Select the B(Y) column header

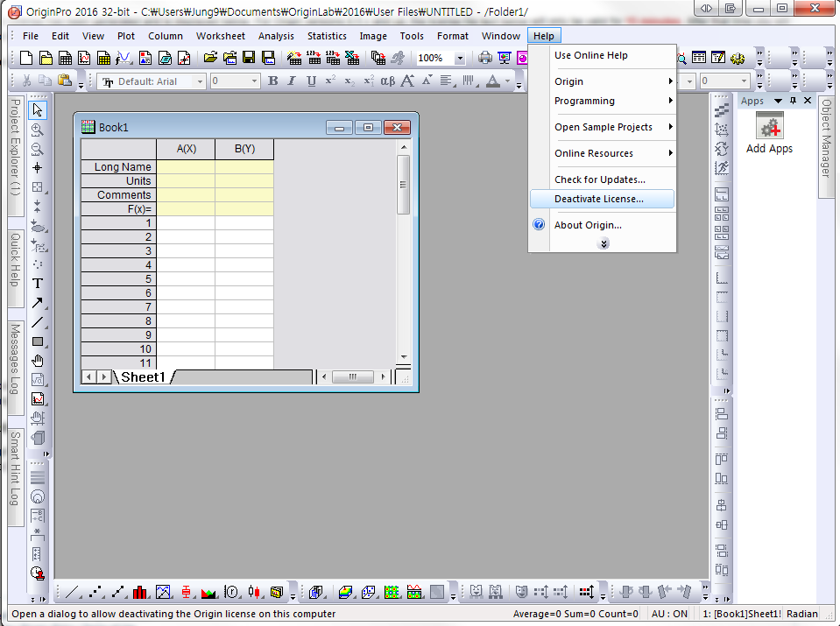(245, 149)
